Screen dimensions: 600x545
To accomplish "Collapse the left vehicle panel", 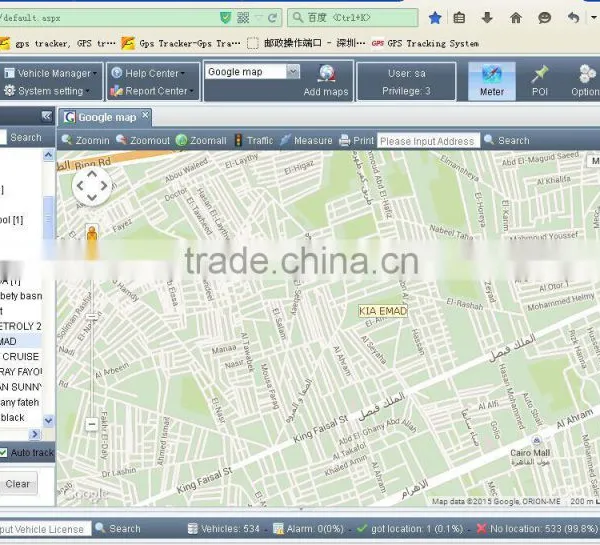I will [47, 116].
